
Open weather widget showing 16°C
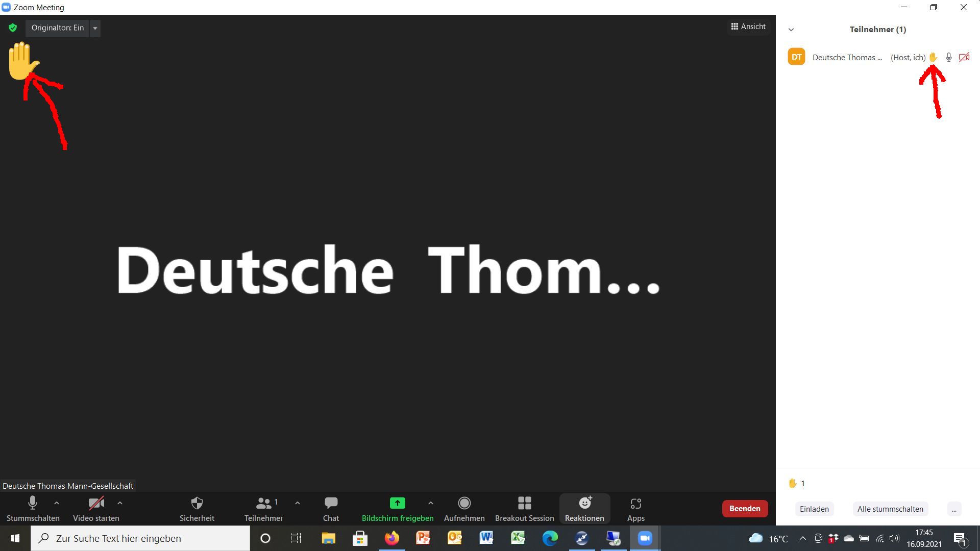(x=769, y=538)
